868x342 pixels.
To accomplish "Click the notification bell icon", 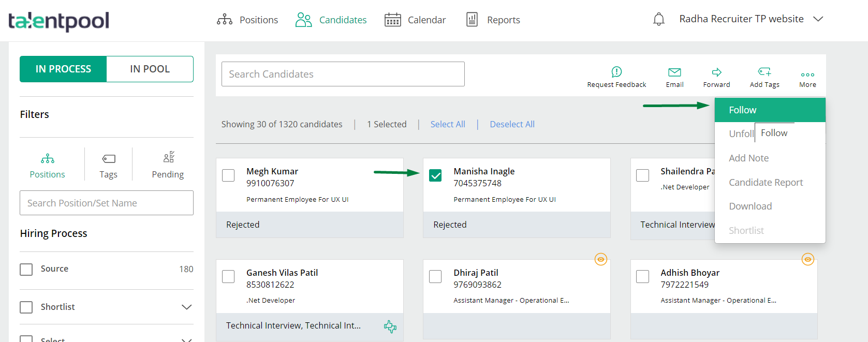I will tap(658, 20).
